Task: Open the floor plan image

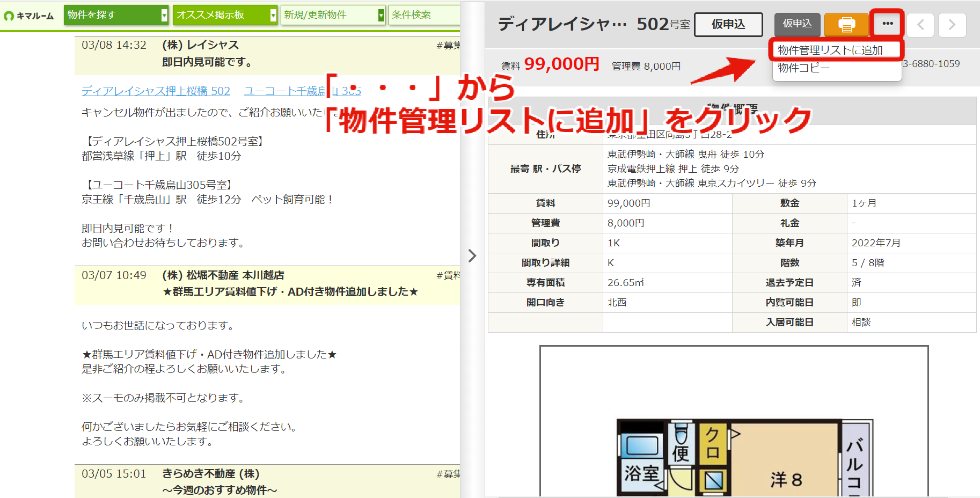Action: pos(734,422)
